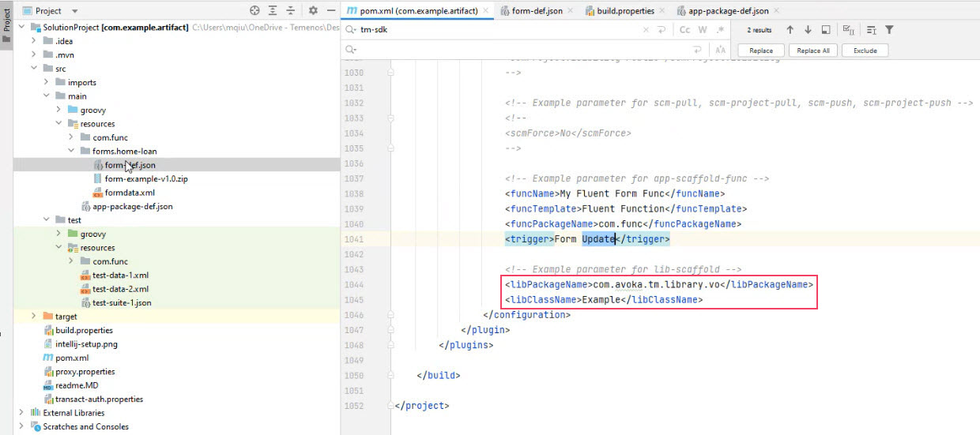The image size is (980, 435).
Task: Collapse all items in Project panel
Action: coord(290,11)
